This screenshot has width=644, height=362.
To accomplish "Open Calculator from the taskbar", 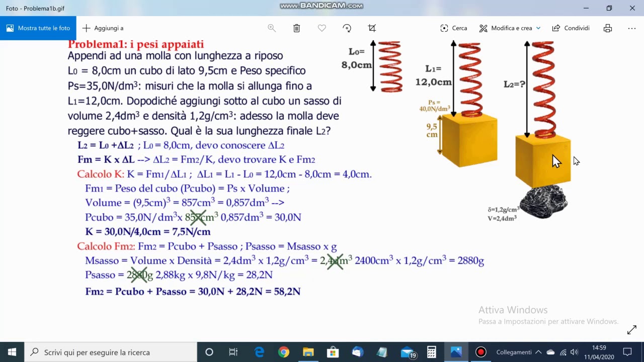I will [431, 352].
